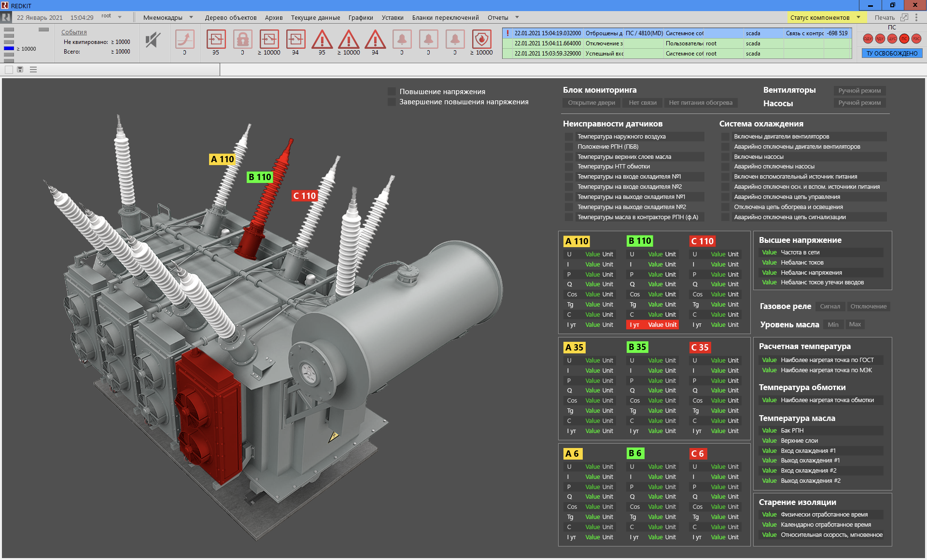This screenshot has height=560, width=927.
Task: Click the ЦУС red circle indicator
Action: 892,39
